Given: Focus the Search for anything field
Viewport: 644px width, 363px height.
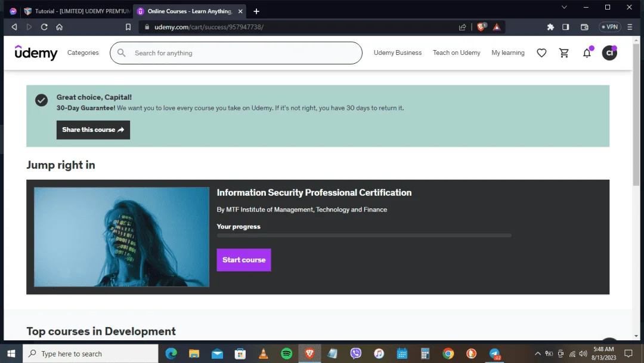Looking at the screenshot, I should point(236,53).
